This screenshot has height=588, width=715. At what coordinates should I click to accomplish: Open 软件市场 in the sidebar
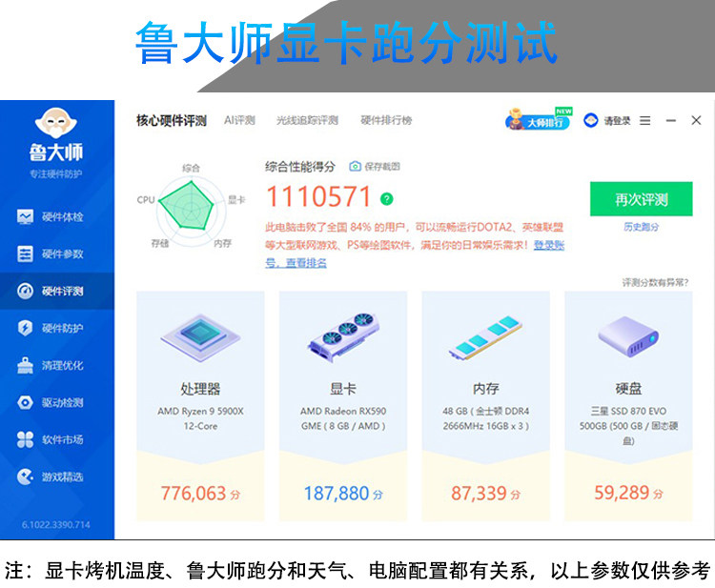click(57, 440)
